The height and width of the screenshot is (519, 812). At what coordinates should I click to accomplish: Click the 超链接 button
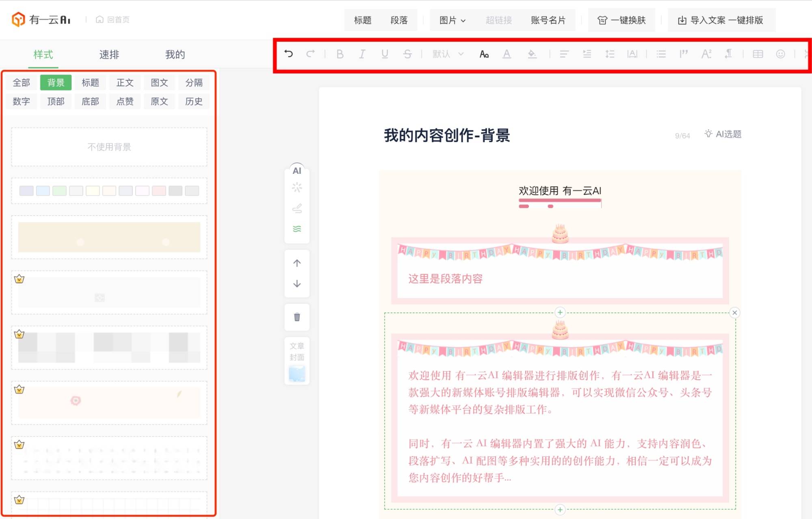point(498,20)
